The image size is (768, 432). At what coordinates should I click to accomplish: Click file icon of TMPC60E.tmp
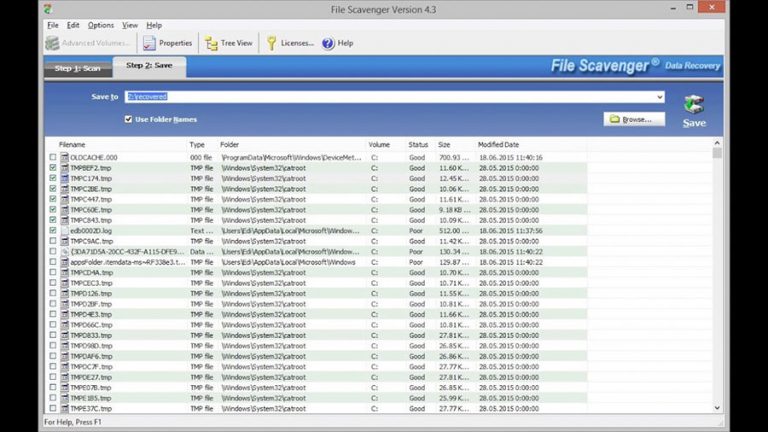tap(64, 210)
